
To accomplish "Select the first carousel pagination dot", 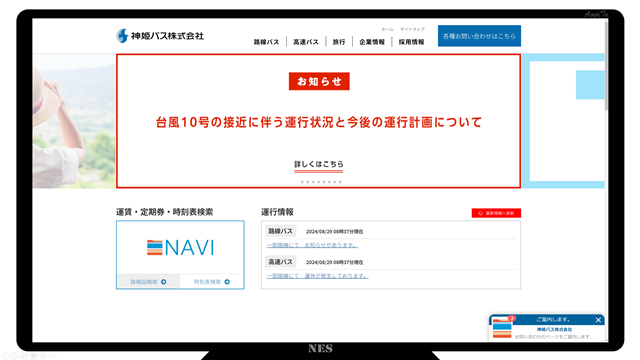I will point(302,182).
